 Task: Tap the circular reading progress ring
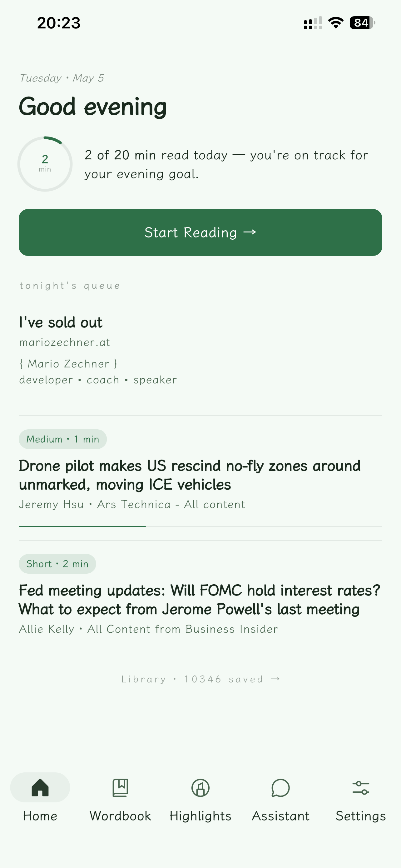[45, 164]
